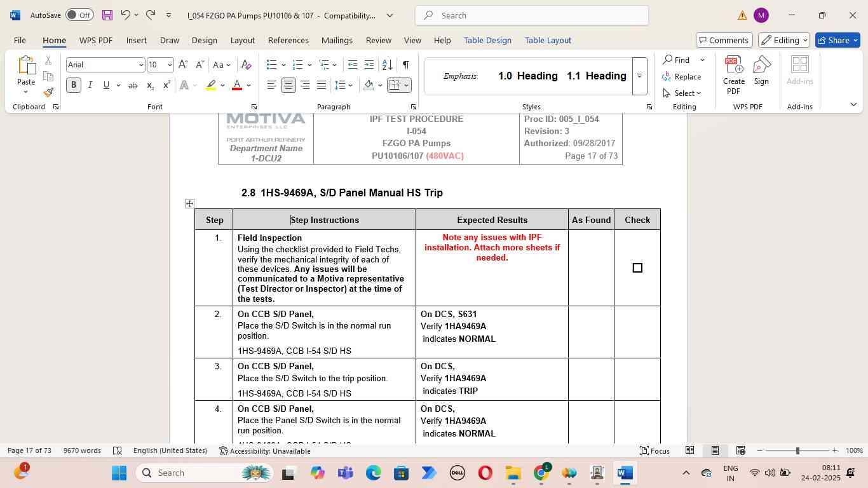Increase font size with the grow font icon
868x488 pixels.
(x=183, y=64)
